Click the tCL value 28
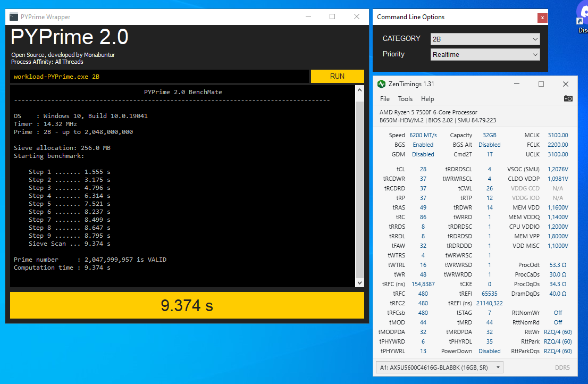 click(423, 169)
